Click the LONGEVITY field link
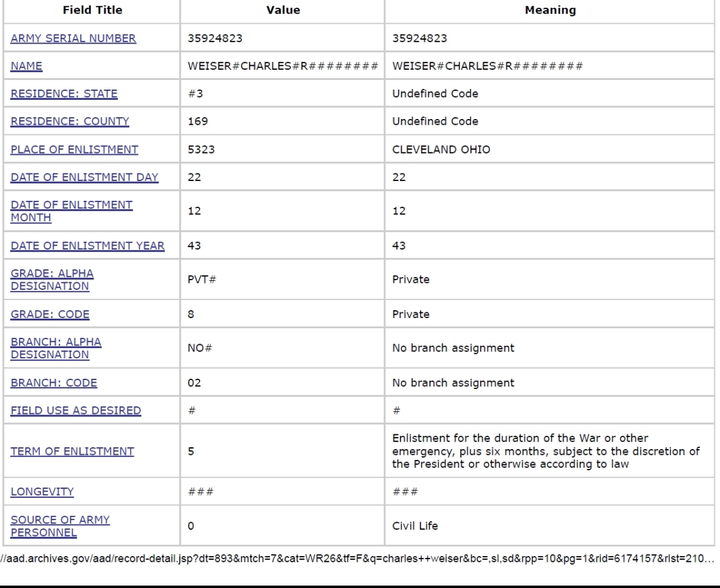Viewport: 720px width, 588px height. pos(42,491)
